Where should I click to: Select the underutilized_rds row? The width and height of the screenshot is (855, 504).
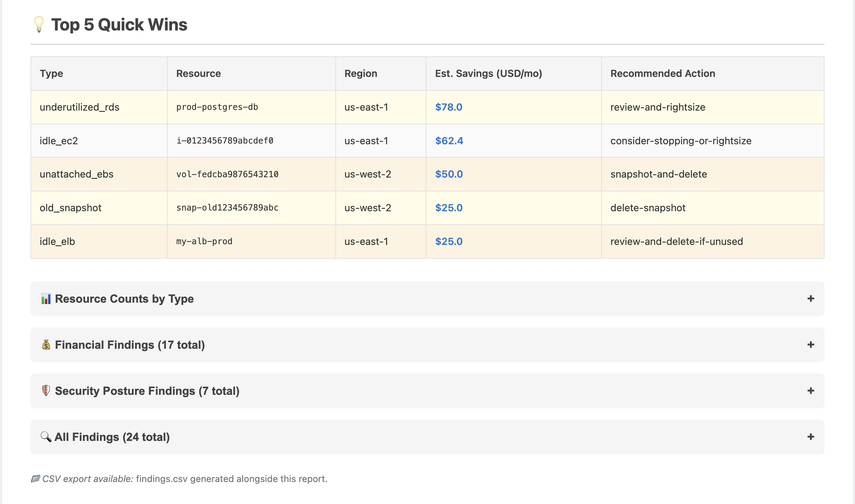pos(80,107)
